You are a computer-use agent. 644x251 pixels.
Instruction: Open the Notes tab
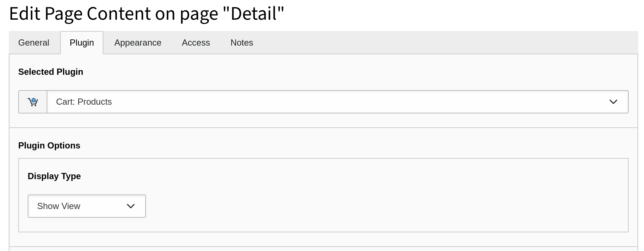[x=241, y=43]
